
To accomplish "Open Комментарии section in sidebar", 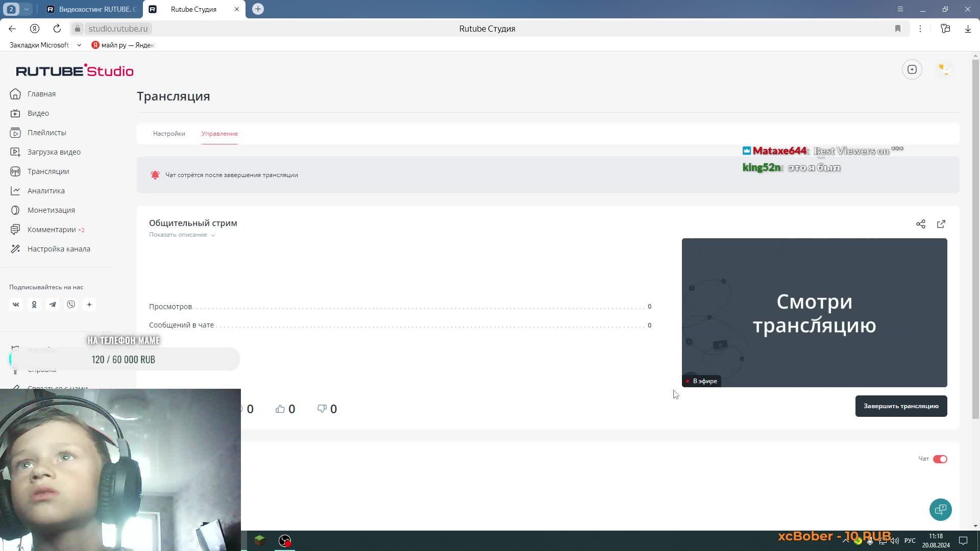I will [x=52, y=230].
